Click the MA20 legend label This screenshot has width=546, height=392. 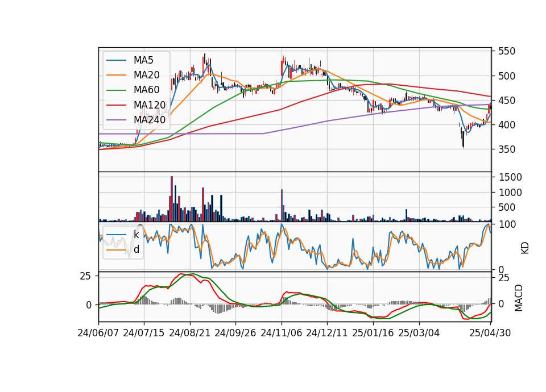[146, 75]
